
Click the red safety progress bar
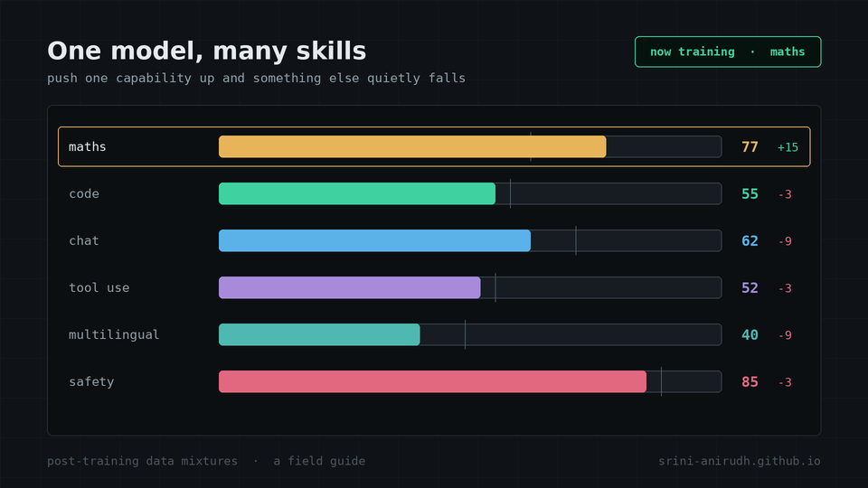[x=432, y=381]
